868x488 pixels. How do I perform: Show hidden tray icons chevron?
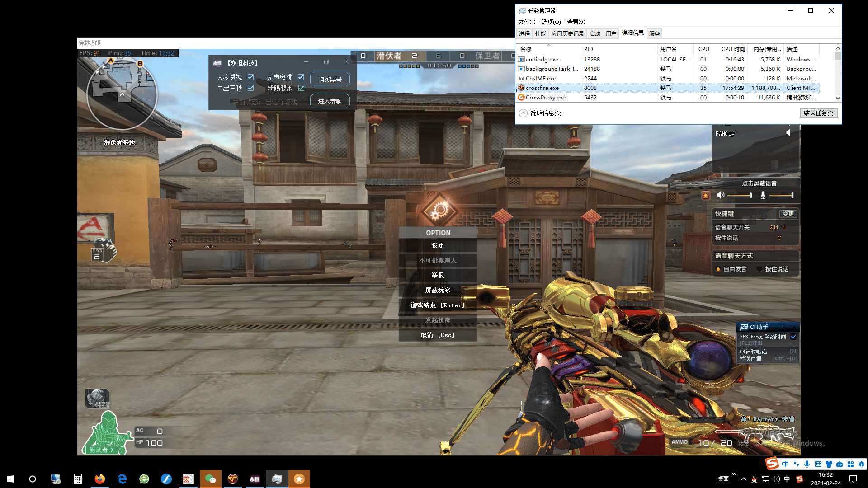click(743, 479)
